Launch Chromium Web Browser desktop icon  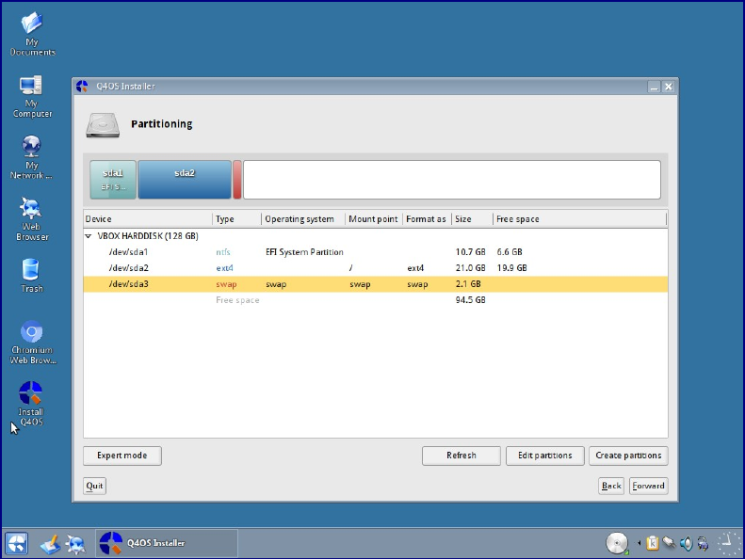32,343
